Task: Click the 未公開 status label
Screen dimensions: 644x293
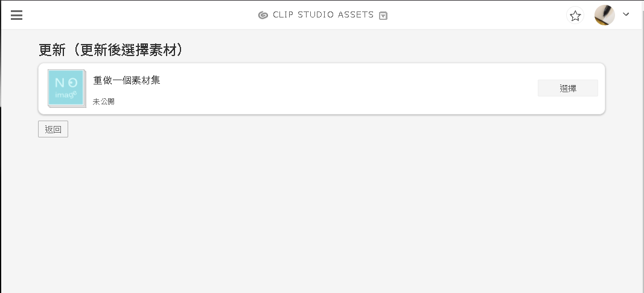Action: 103,101
